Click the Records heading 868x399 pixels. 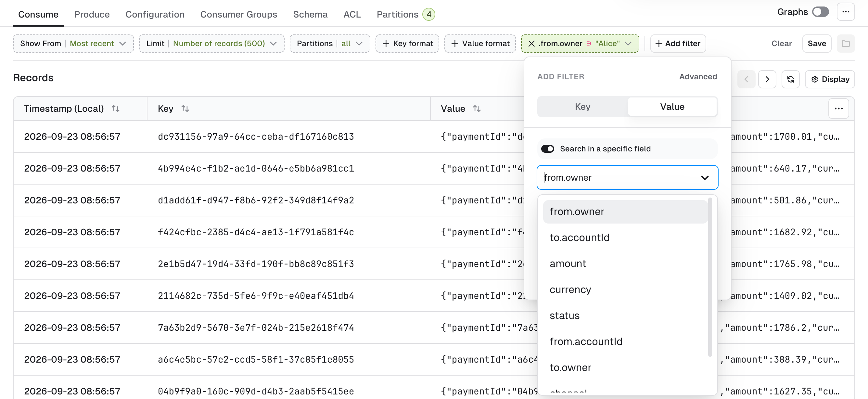point(33,78)
